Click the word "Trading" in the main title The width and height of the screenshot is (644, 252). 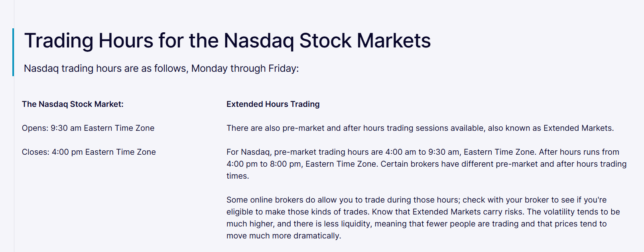[x=59, y=41]
